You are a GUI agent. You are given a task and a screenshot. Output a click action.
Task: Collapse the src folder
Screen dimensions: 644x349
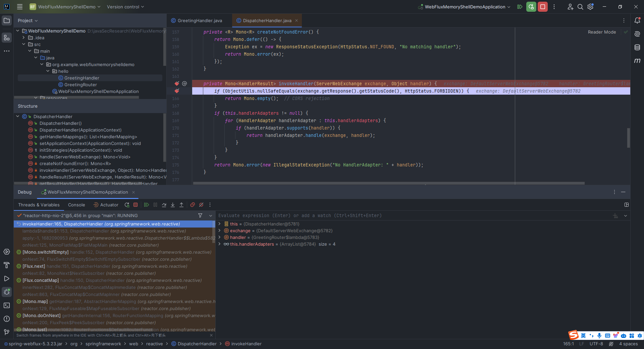23,44
